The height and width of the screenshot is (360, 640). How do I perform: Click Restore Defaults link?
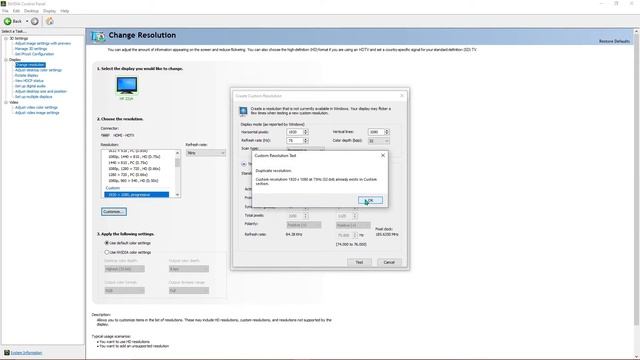(x=614, y=41)
